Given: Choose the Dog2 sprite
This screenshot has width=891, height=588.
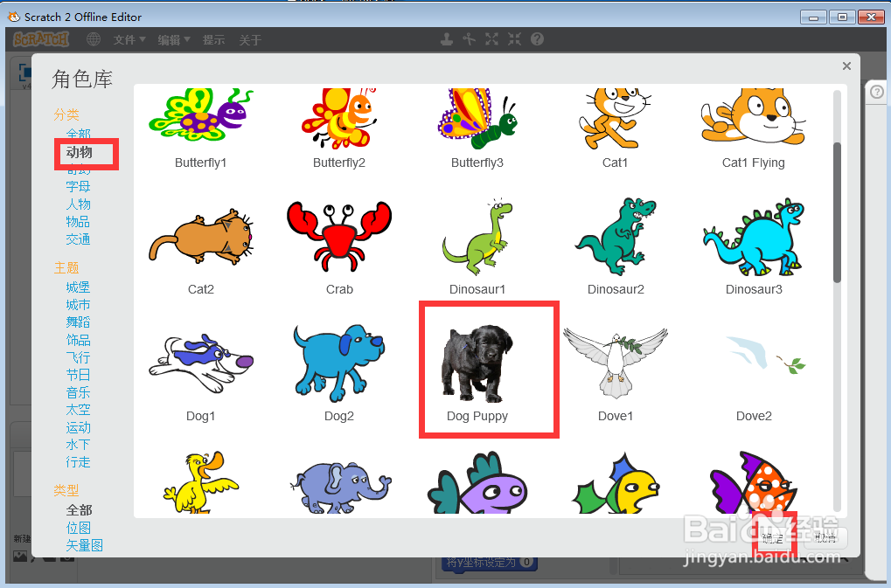Looking at the screenshot, I should coord(339,371).
